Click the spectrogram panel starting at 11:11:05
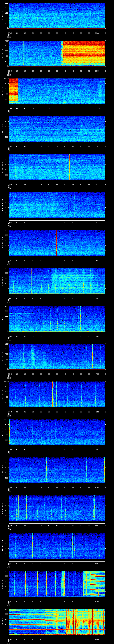The height and width of the screenshot is (644, 114). [x=57, y=546]
